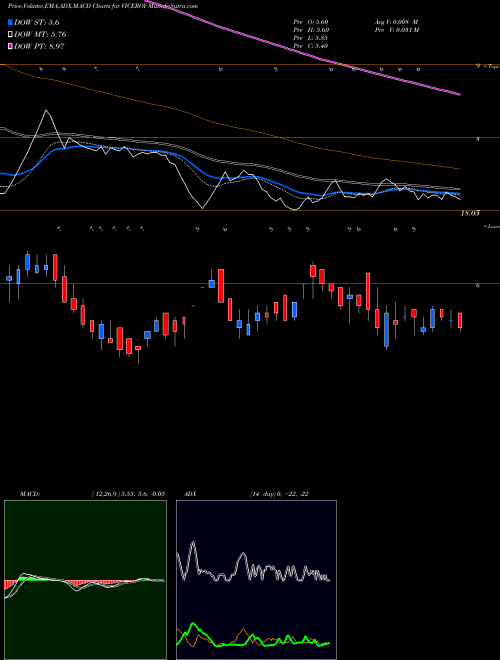Click the 'Pre H: 5.60' high value
This screenshot has height=660, width=500.
(311, 30)
